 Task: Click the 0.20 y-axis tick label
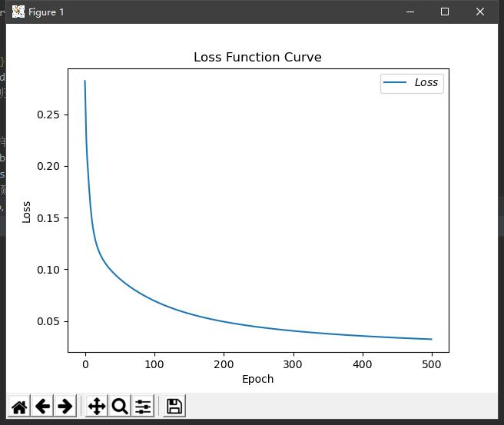coord(48,166)
